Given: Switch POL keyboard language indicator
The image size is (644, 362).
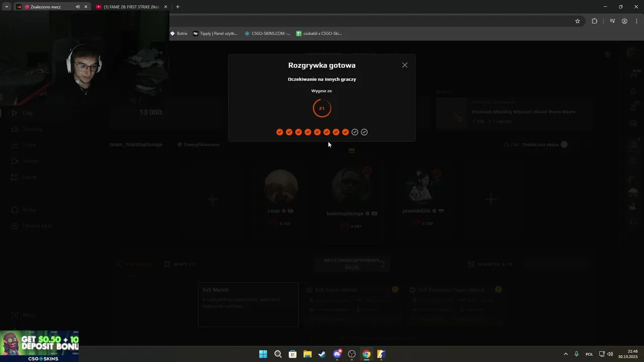Looking at the screenshot, I should (x=589, y=354).
